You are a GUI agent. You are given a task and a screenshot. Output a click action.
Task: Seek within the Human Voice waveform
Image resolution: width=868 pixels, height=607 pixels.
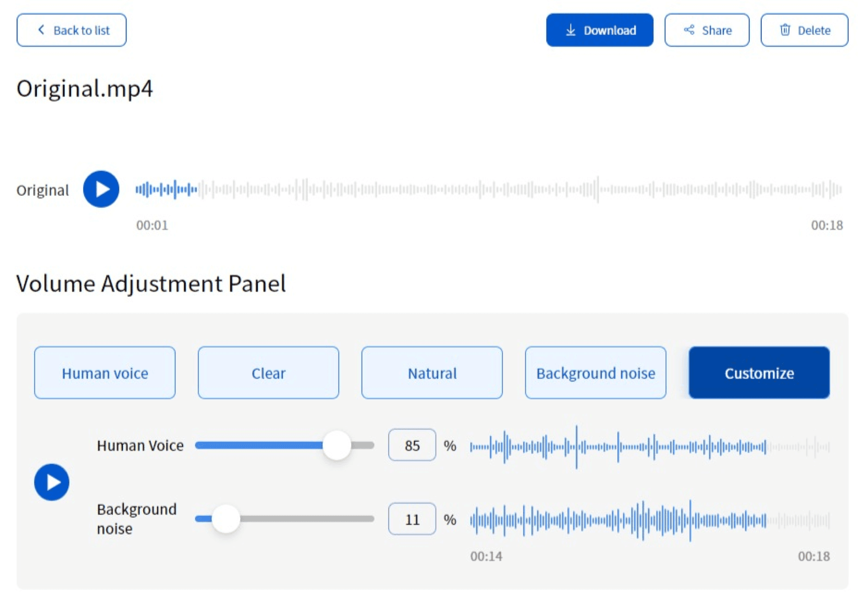pos(650,447)
